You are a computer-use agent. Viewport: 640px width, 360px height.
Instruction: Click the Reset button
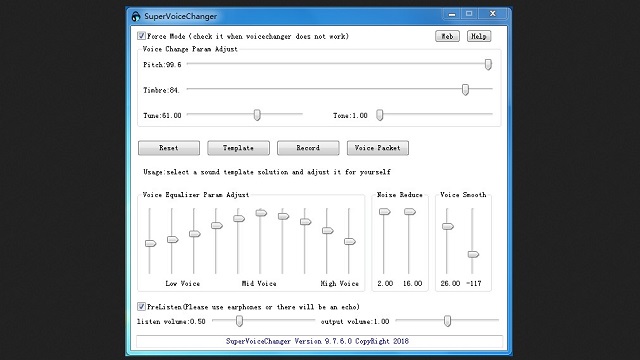(x=169, y=148)
